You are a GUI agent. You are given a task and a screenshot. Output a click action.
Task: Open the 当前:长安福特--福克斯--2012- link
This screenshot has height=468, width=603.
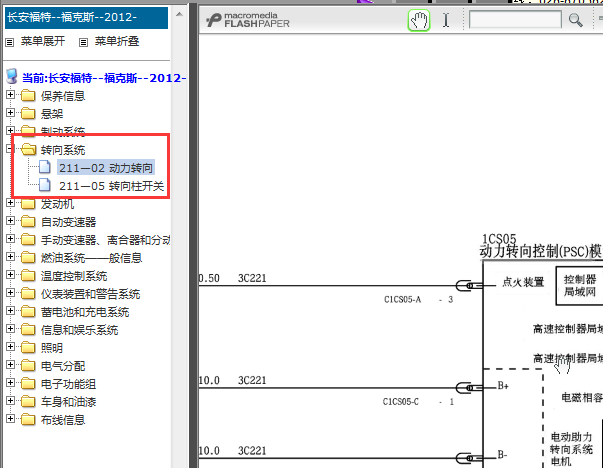[x=104, y=78]
